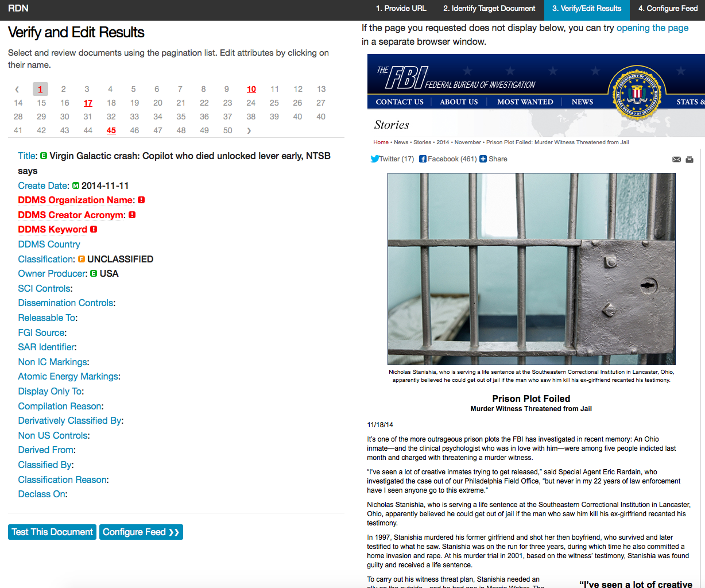705x588 pixels.
Task: Click orange F badge next to Classification
Action: [x=82, y=259]
